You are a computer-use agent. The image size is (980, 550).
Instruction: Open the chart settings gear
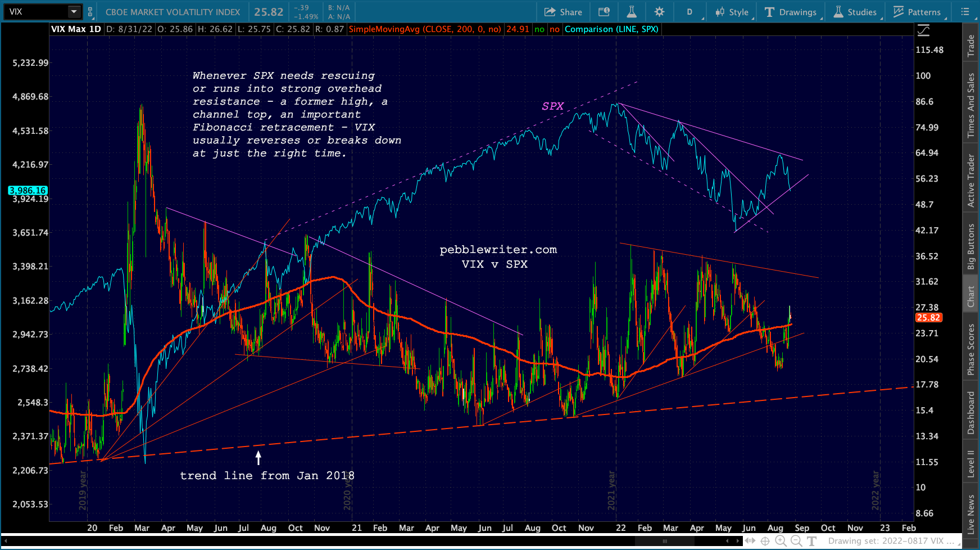coord(659,12)
